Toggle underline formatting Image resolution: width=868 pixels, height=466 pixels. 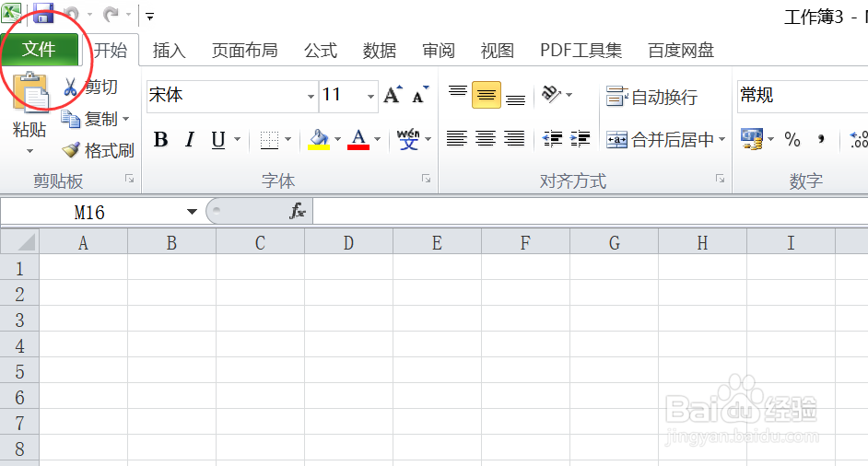tap(218, 139)
